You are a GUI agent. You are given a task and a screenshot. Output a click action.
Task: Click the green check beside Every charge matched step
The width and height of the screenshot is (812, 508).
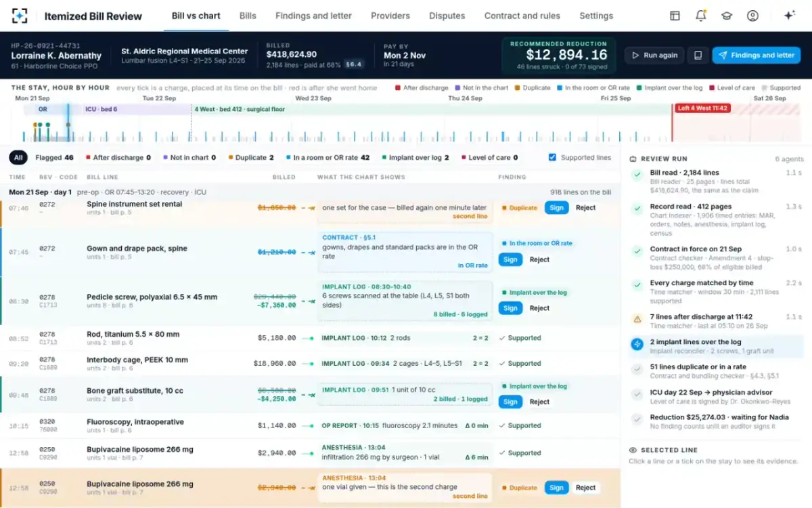[637, 285]
